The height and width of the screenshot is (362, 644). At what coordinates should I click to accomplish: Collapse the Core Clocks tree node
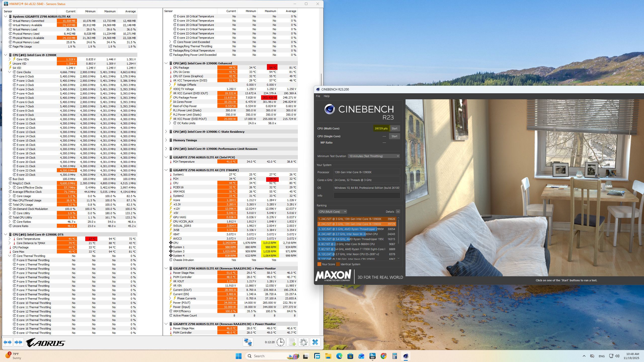coord(10,72)
